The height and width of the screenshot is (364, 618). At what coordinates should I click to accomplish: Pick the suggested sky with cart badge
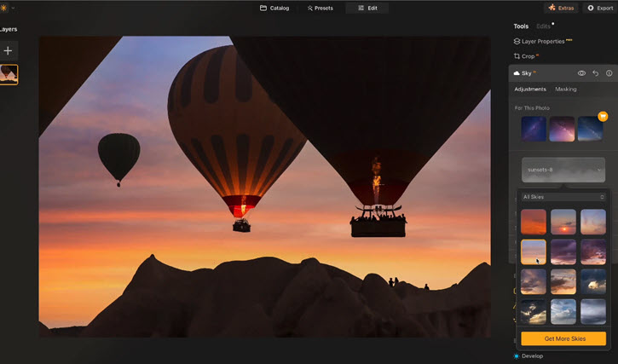click(x=590, y=129)
